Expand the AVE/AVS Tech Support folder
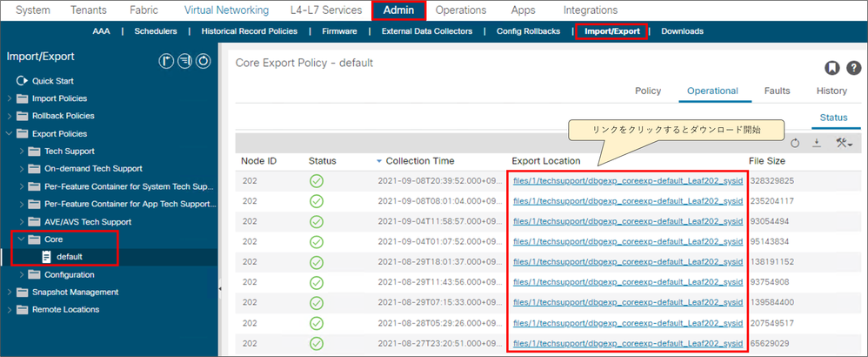 click(x=22, y=222)
